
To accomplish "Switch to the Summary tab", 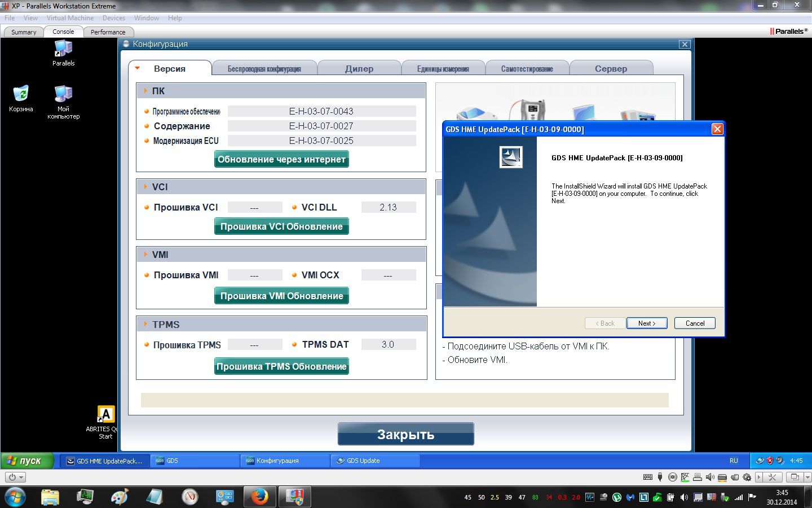I will 24,32.
